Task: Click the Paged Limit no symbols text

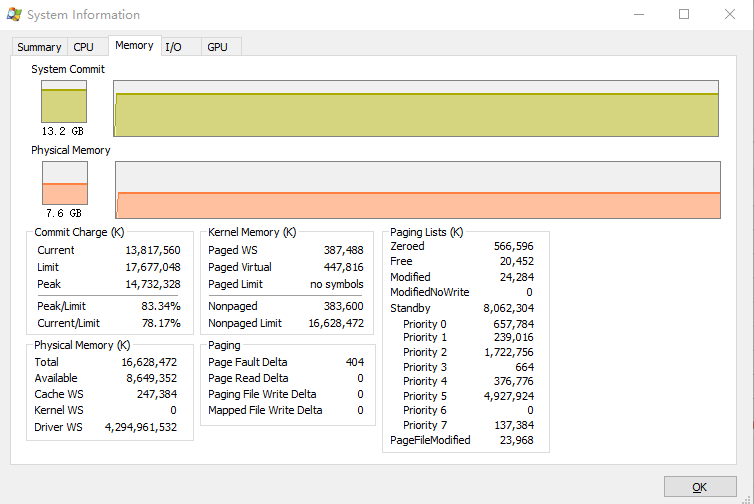Action: 337,284
